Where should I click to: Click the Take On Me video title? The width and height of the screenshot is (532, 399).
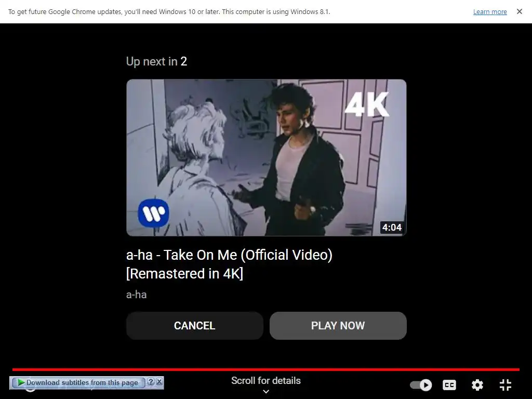point(229,264)
